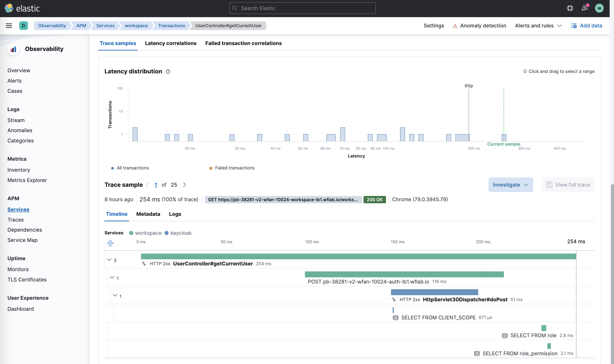This screenshot has width=614, height=364.
Task: Switch to Trace samples tab
Action: (x=118, y=43)
